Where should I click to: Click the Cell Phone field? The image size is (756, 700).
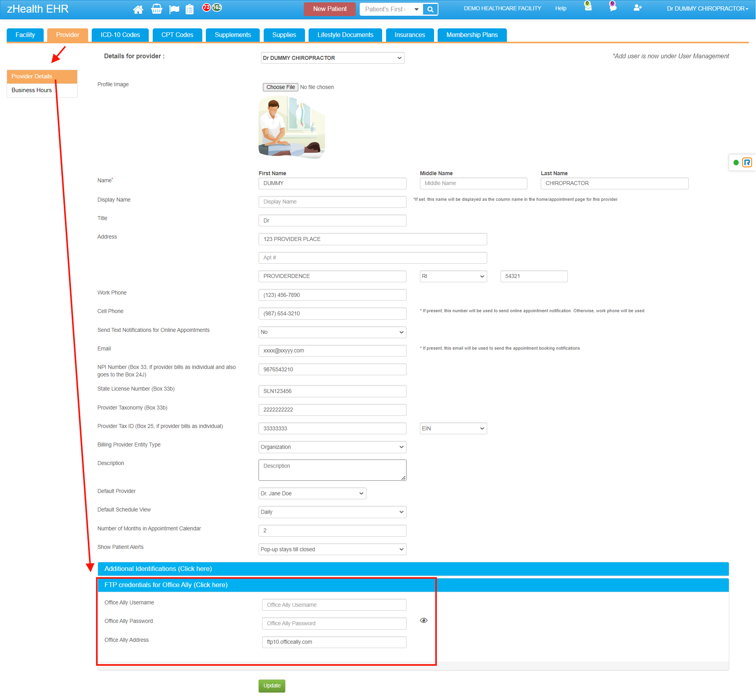333,314
